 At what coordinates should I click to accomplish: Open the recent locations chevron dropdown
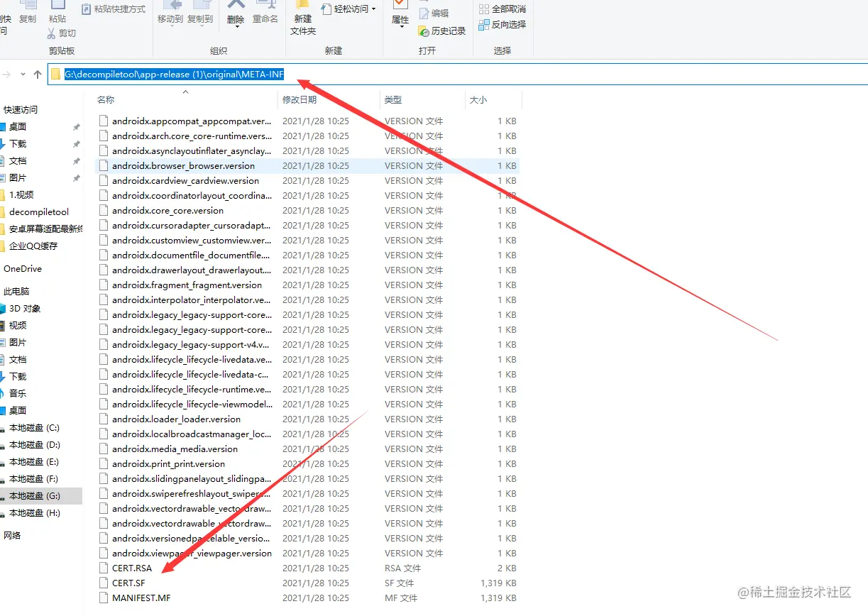click(23, 75)
